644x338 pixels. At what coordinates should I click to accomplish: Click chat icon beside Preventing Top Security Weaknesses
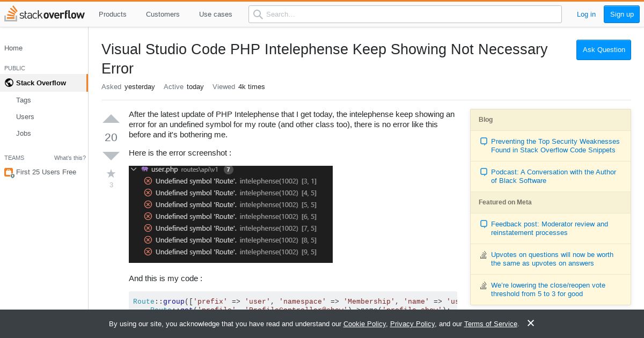point(484,142)
